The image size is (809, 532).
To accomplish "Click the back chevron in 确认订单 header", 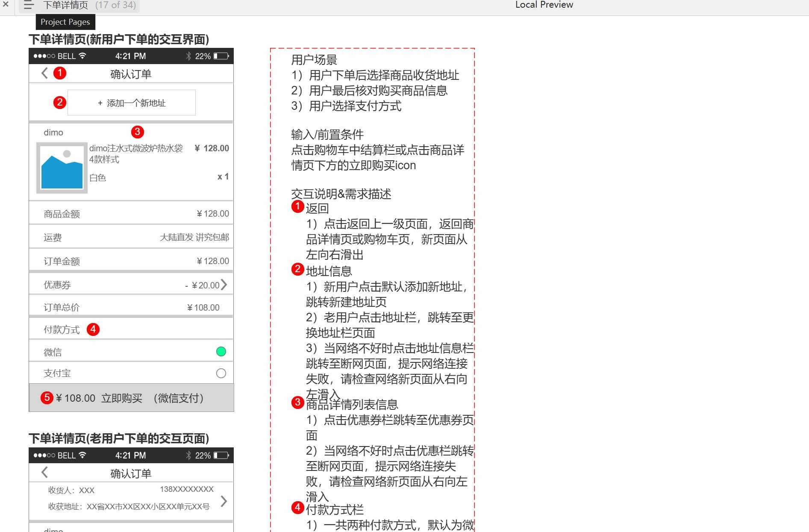I will 44,73.
